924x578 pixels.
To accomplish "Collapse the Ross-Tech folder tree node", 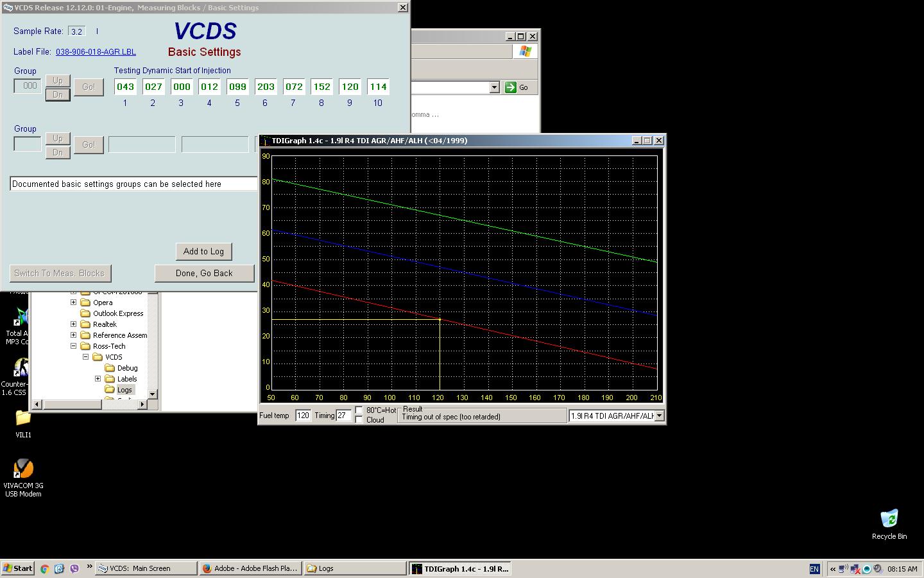I will point(73,346).
